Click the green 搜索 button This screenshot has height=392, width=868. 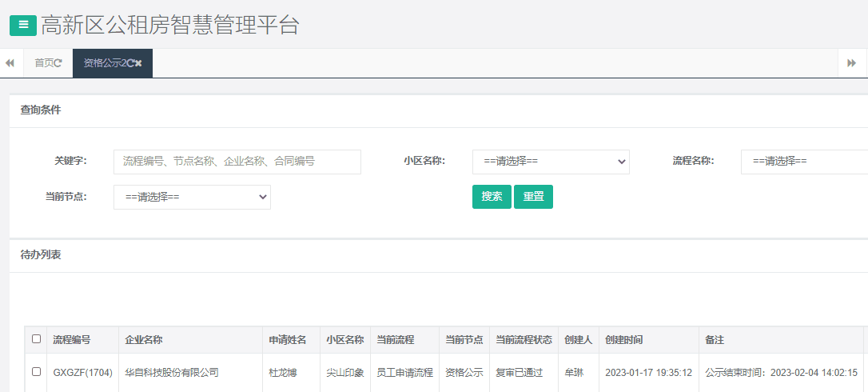pos(492,197)
